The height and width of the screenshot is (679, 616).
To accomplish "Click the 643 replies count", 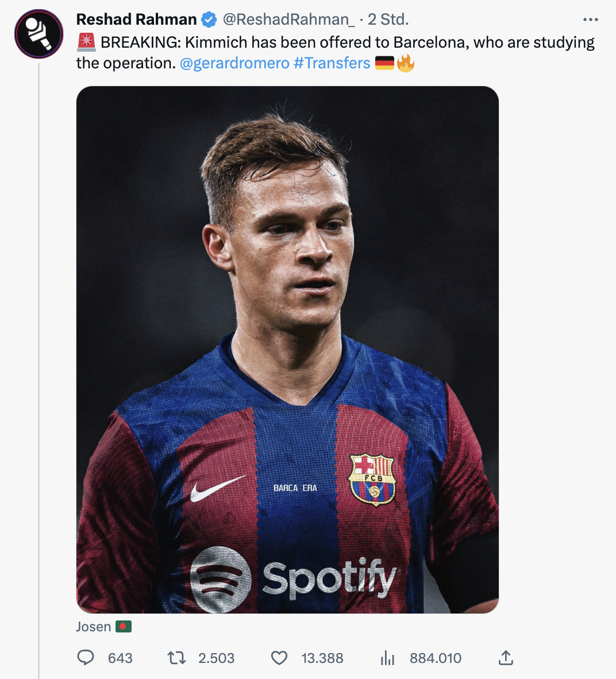I will [120, 658].
